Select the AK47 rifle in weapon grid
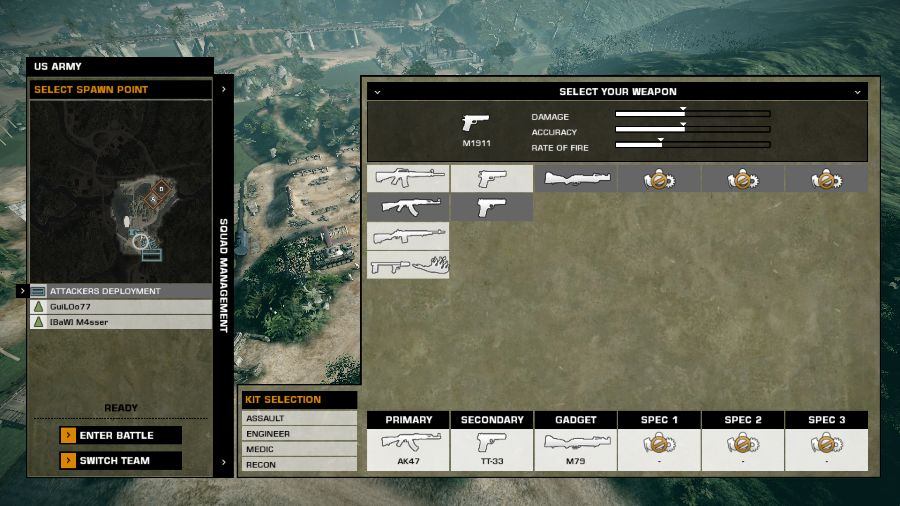This screenshot has height=506, width=900. [408, 207]
